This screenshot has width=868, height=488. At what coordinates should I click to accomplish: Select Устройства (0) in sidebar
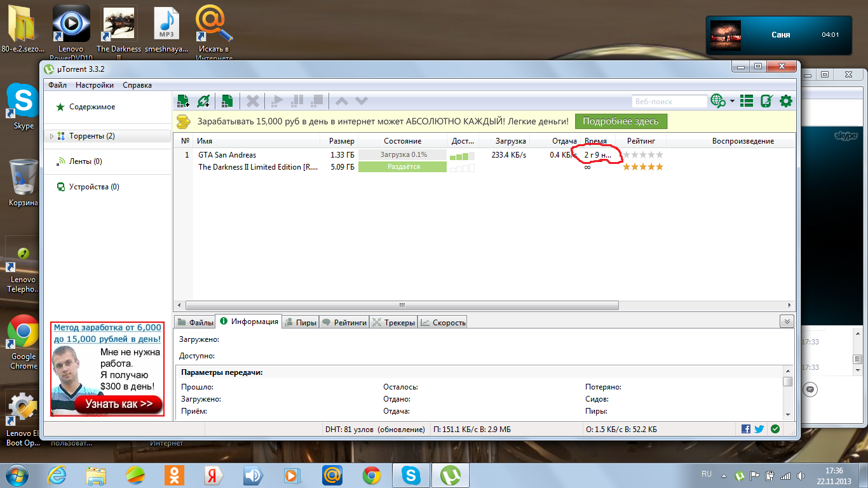(94, 187)
